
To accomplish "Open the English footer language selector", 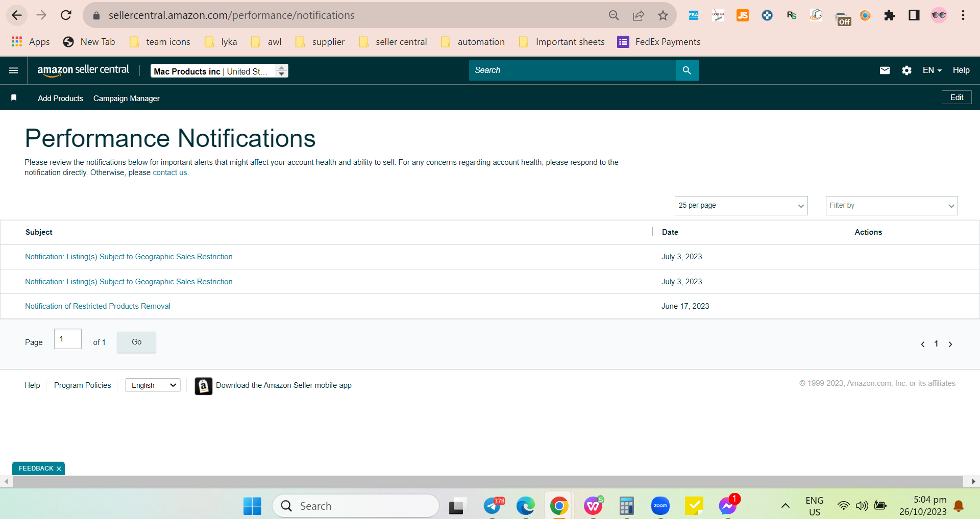I will pyautogui.click(x=153, y=385).
